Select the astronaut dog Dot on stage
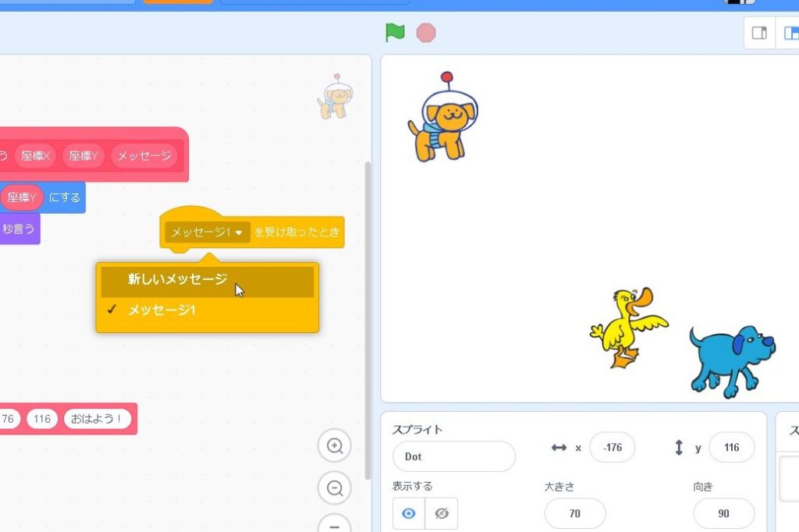This screenshot has width=799, height=532. pyautogui.click(x=442, y=119)
